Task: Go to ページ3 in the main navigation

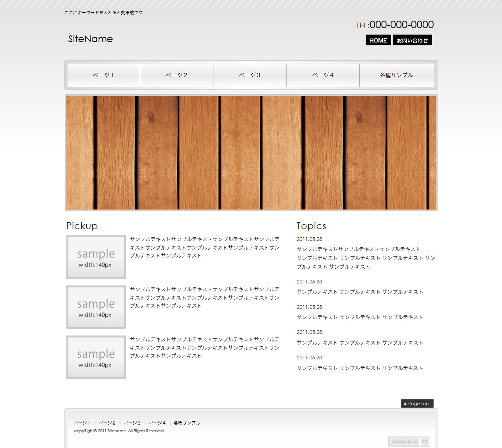Action: pyautogui.click(x=250, y=75)
